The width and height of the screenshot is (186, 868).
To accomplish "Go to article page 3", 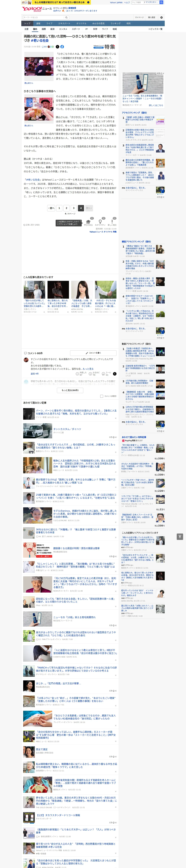I will pyautogui.click(x=74, y=208).
